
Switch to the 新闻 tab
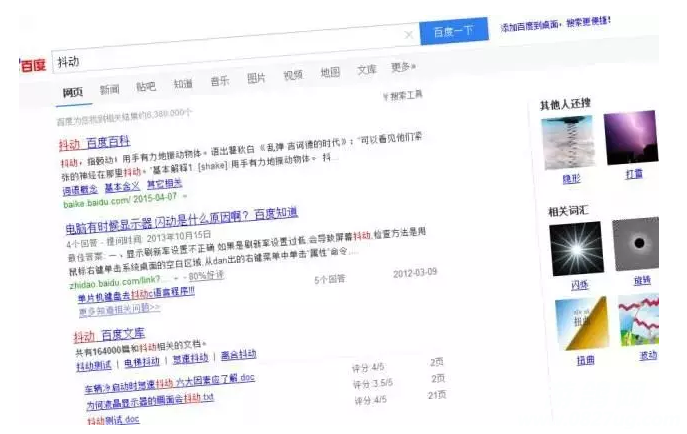pos(110,89)
